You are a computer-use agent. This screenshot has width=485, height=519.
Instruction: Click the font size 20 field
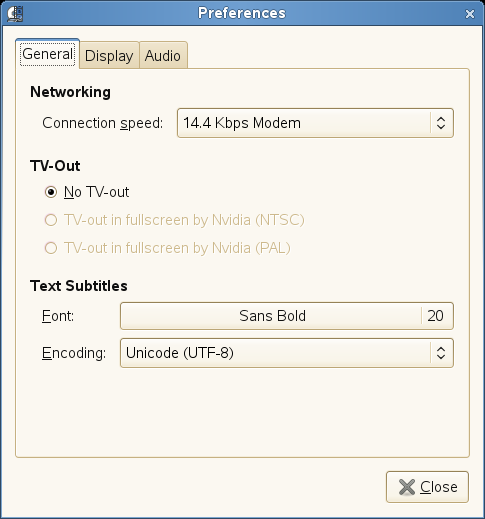[435, 316]
